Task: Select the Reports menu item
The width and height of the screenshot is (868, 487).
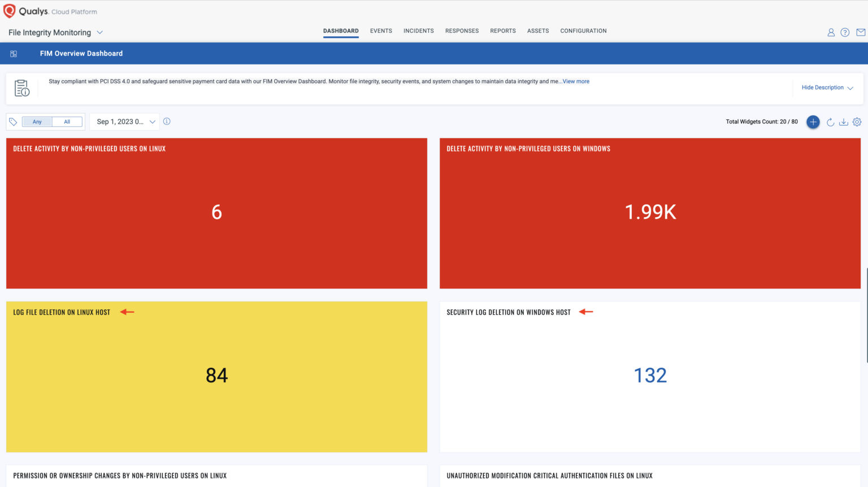Action: [x=502, y=31]
